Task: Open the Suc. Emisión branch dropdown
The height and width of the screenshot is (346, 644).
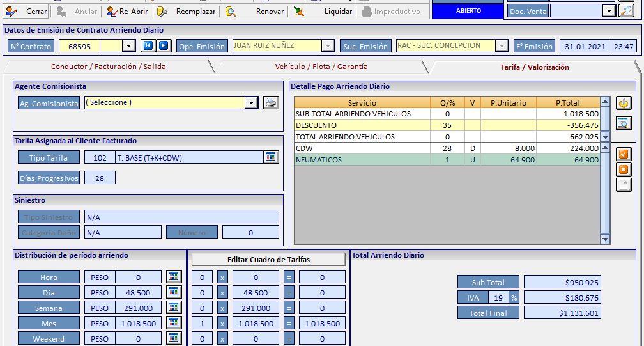Action: point(502,45)
